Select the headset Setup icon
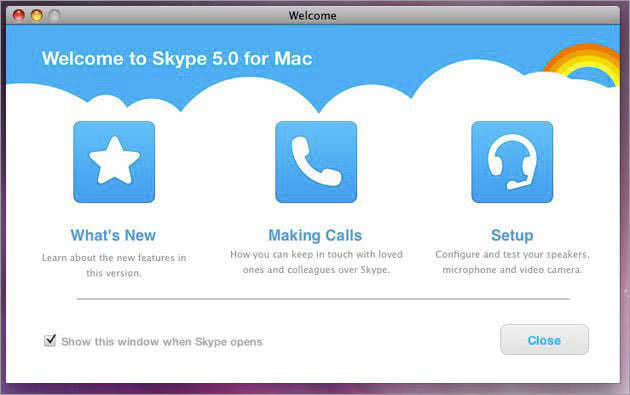This screenshot has width=630, height=395. click(512, 162)
